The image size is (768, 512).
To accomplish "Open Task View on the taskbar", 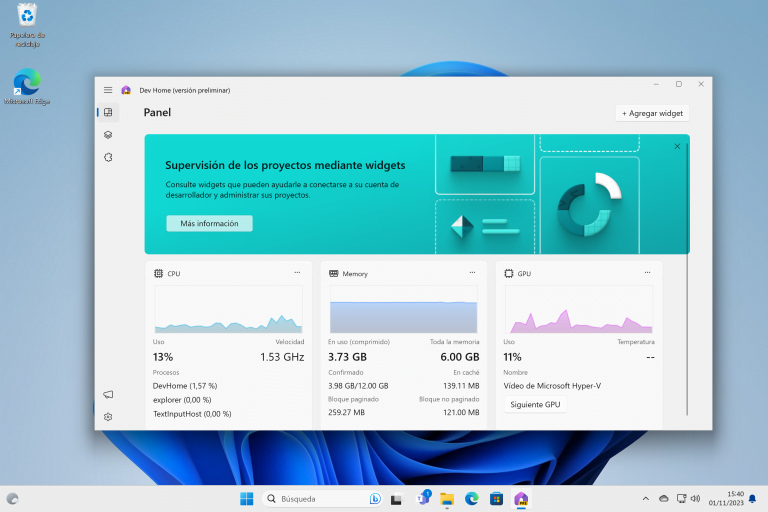I will pyautogui.click(x=396, y=499).
